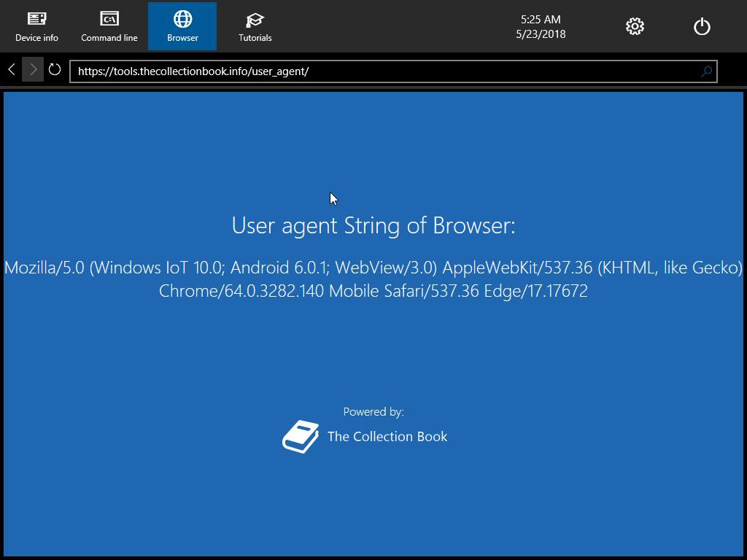
Task: Open the Tutorials tab
Action: coord(255,26)
